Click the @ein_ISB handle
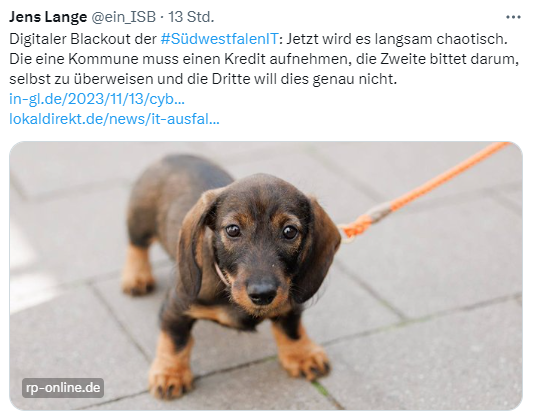The width and height of the screenshot is (537, 419). (x=123, y=17)
